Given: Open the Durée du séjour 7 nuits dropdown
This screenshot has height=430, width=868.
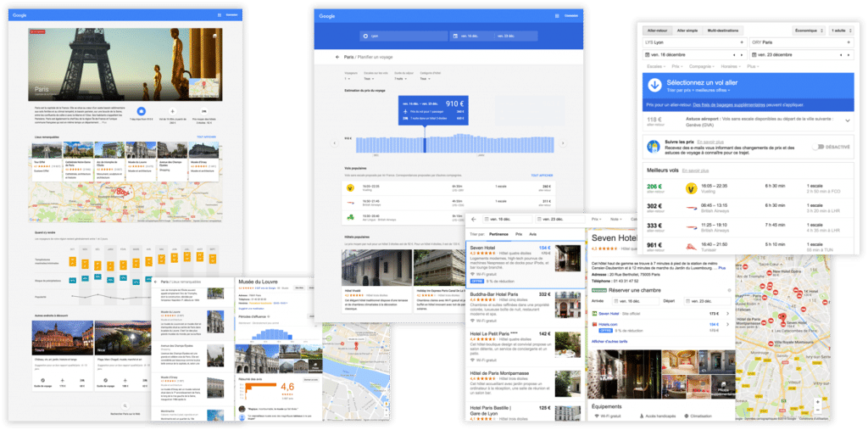Looking at the screenshot, I should (x=402, y=79).
